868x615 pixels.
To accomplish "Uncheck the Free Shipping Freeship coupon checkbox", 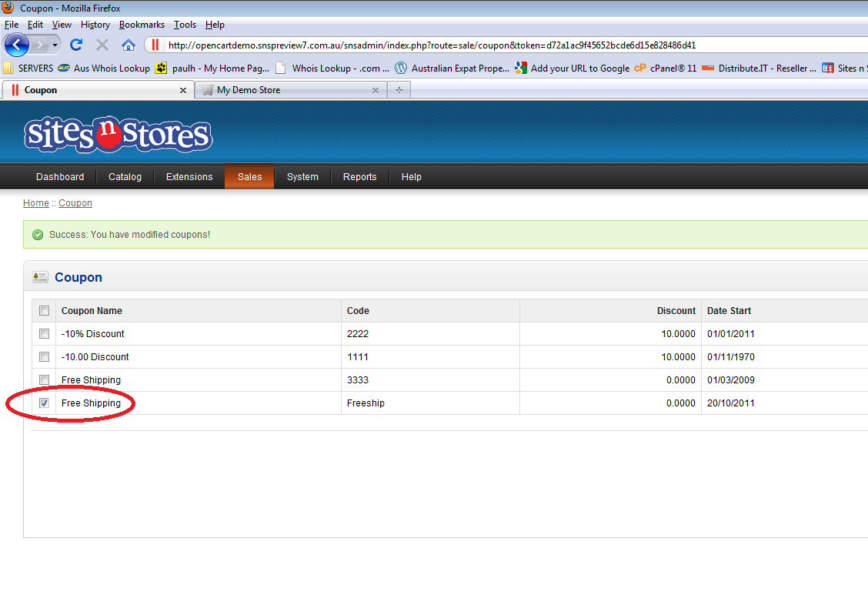I will coord(45,403).
